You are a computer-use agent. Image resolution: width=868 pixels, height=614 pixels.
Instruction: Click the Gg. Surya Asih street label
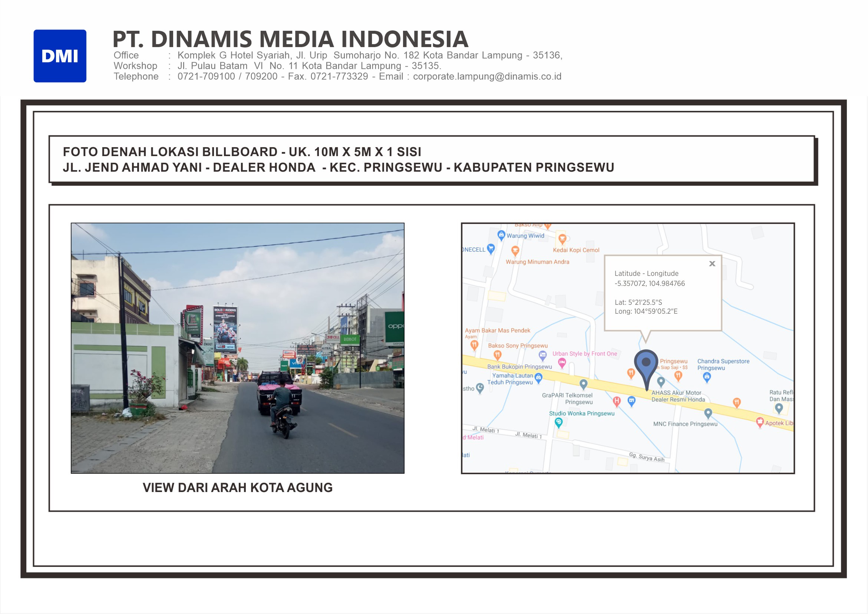pos(647,457)
